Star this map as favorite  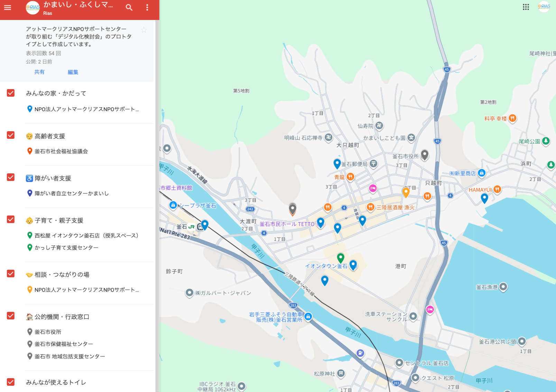point(144,30)
